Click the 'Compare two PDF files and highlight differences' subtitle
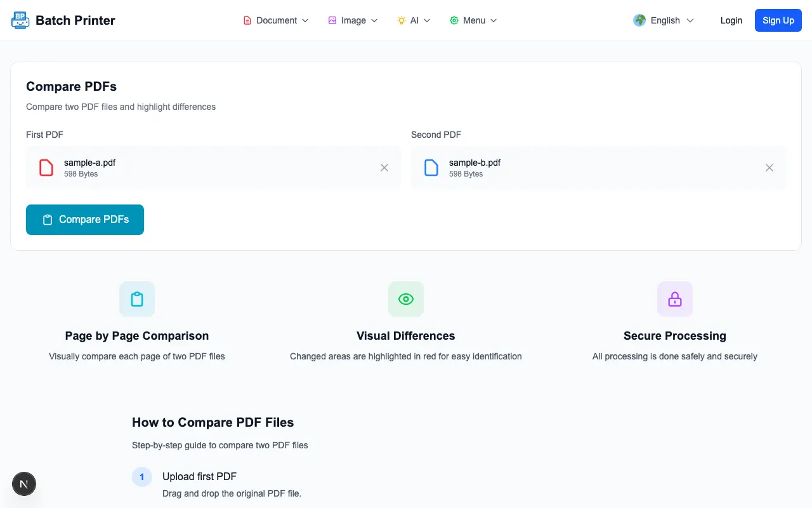Viewport: 812px width, 508px height. [x=121, y=107]
